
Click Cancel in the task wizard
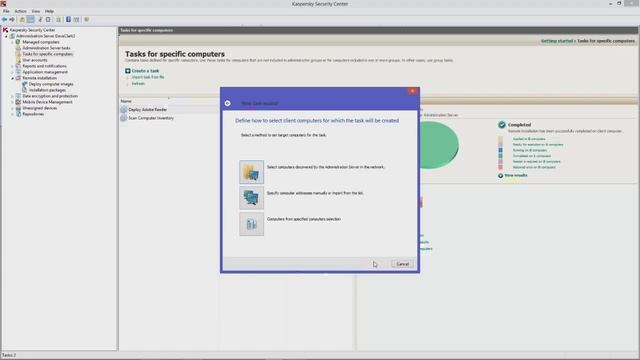click(402, 264)
